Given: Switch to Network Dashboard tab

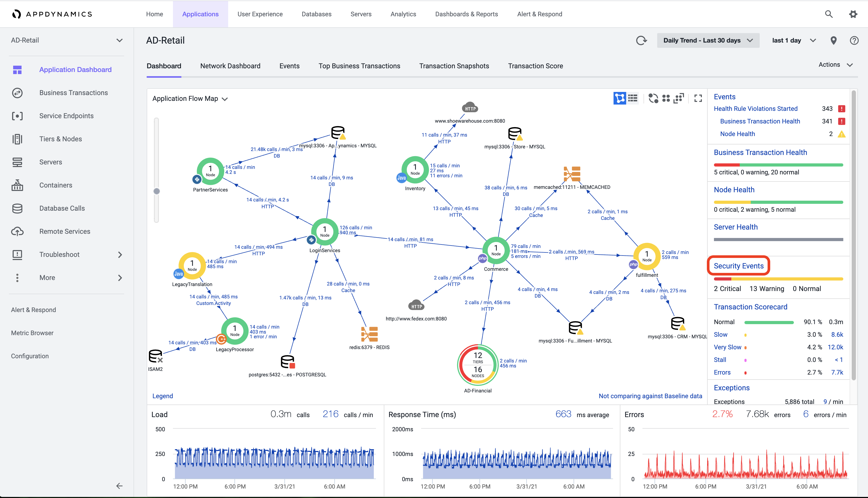Looking at the screenshot, I should coord(230,66).
